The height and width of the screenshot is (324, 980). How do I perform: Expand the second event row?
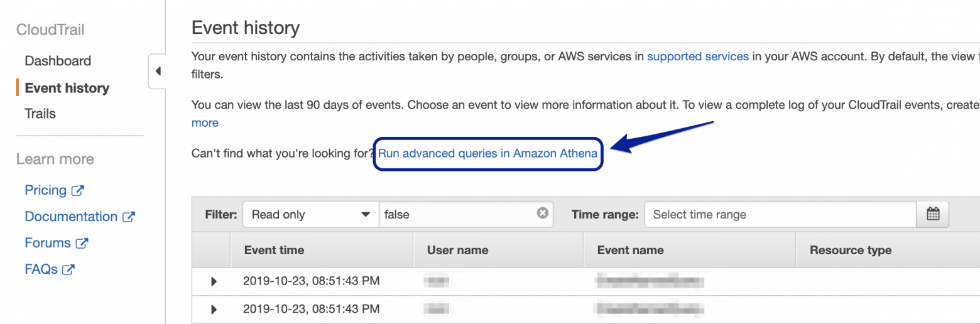214,309
